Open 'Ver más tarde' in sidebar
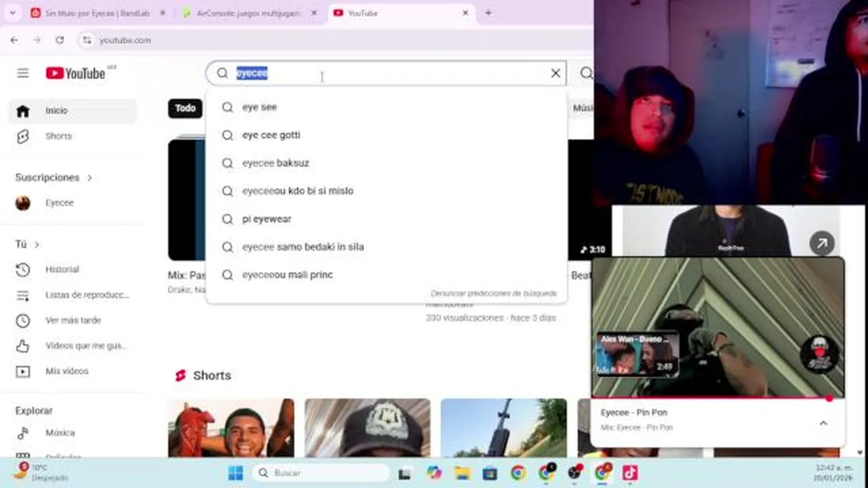Viewport: 868px width, 488px height. (73, 320)
